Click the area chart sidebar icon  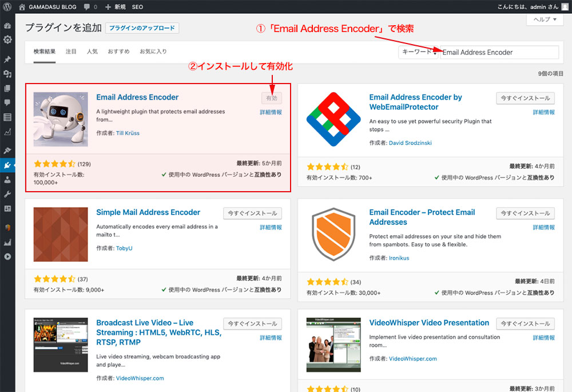7,242
